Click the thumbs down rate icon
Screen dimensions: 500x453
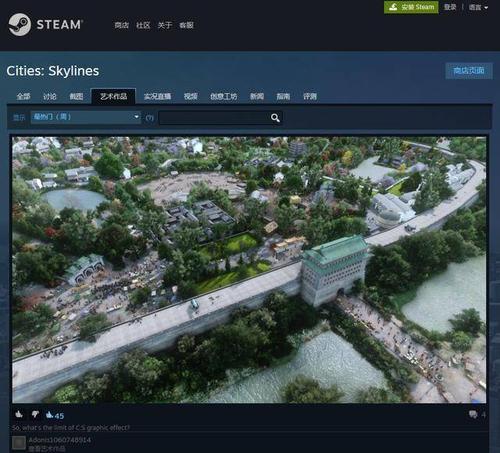[x=35, y=414]
